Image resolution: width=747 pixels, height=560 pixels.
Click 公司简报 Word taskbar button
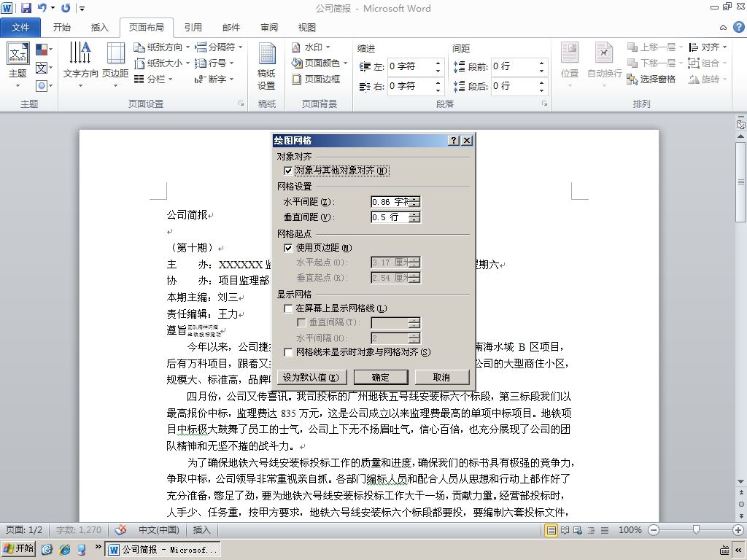pos(163,550)
